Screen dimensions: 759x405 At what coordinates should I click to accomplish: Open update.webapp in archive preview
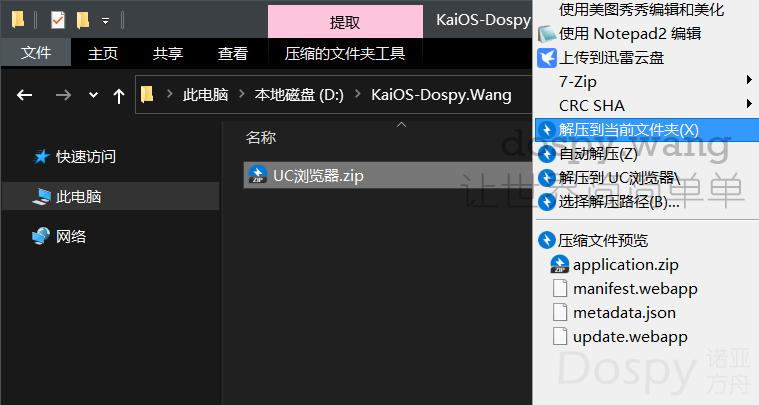tap(630, 337)
